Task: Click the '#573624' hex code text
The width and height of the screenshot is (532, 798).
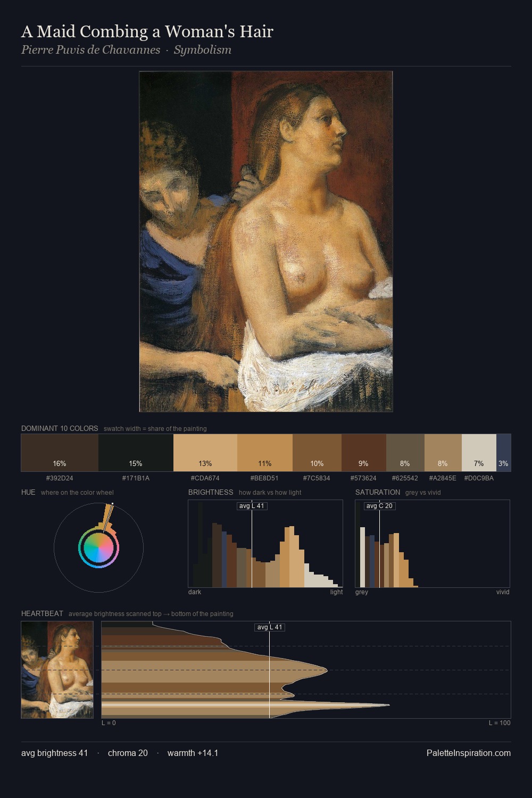Action: pyautogui.click(x=364, y=478)
